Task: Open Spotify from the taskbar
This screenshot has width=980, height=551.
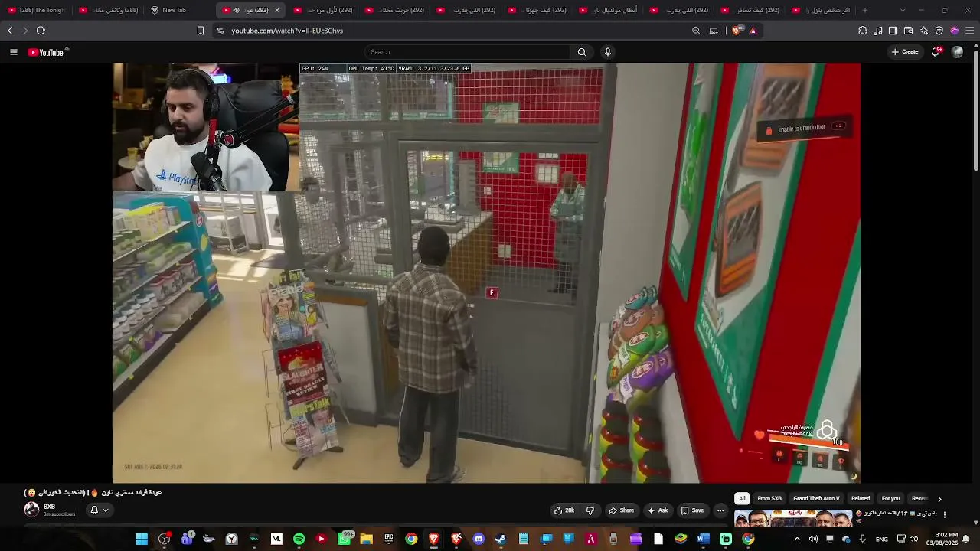Action: (x=299, y=540)
